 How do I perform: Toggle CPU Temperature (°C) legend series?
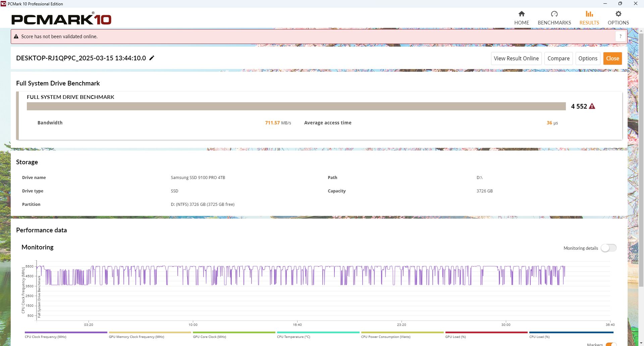[x=318, y=335]
